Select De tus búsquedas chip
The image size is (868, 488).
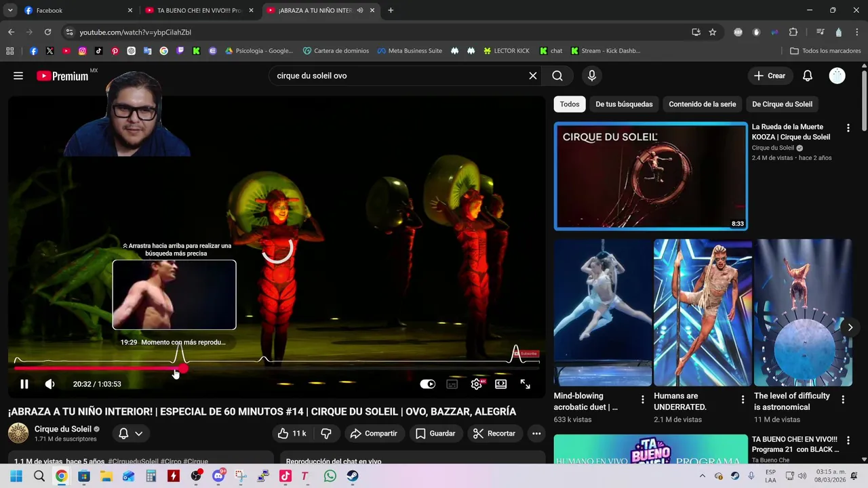click(x=624, y=104)
